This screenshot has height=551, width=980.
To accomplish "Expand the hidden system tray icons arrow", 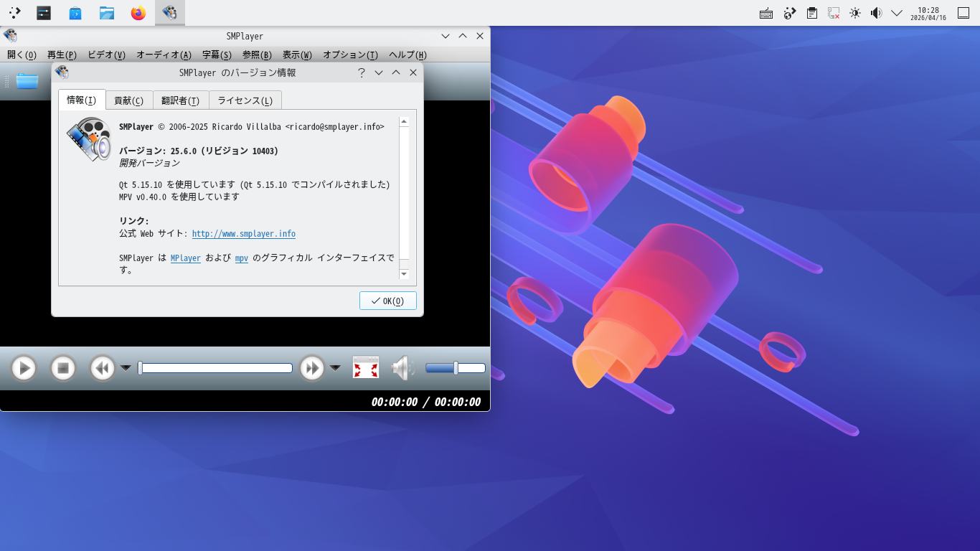I will tap(897, 13).
